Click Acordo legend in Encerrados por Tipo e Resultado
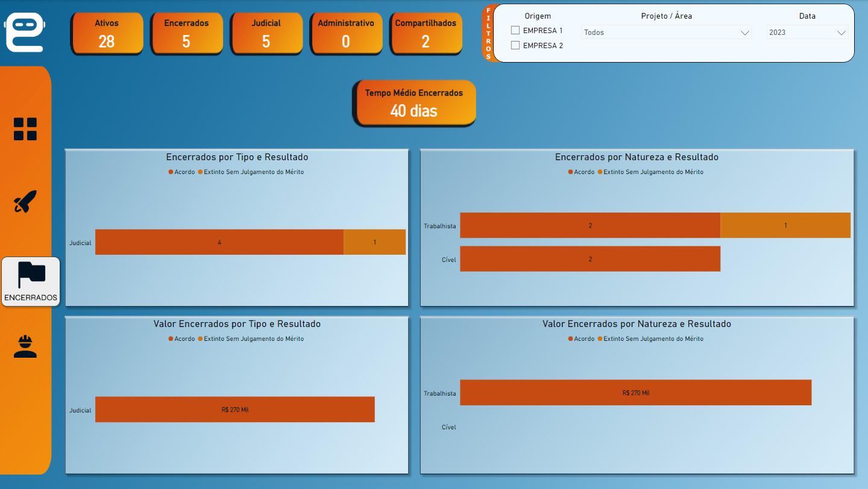This screenshot has height=489, width=868. point(181,172)
